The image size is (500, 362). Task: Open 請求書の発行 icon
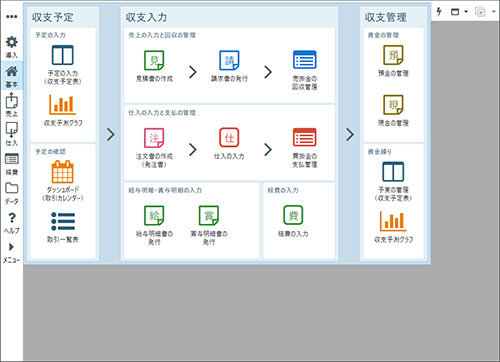tap(229, 66)
